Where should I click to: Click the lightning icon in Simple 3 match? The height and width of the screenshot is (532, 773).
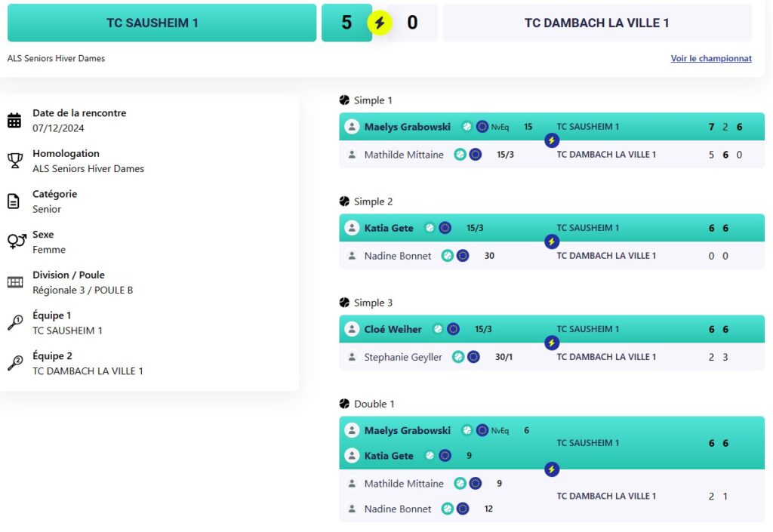click(x=552, y=343)
